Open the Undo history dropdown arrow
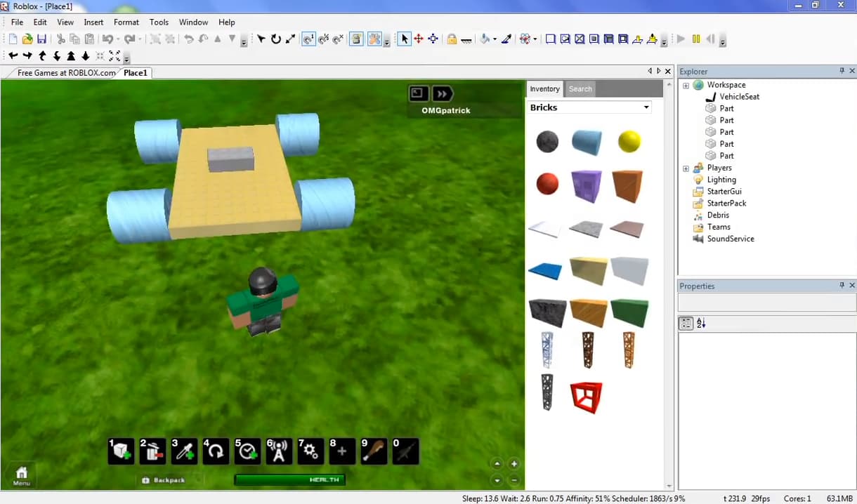Viewport: 857px width, 504px height. point(118,39)
